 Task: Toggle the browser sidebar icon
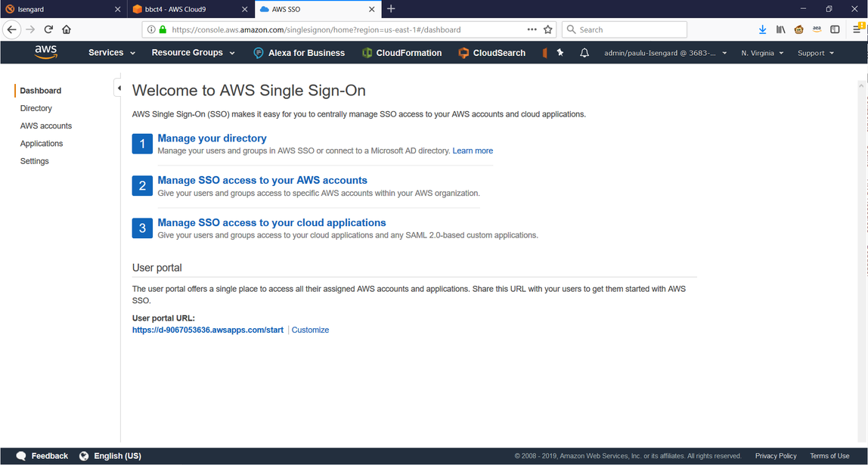coord(835,30)
